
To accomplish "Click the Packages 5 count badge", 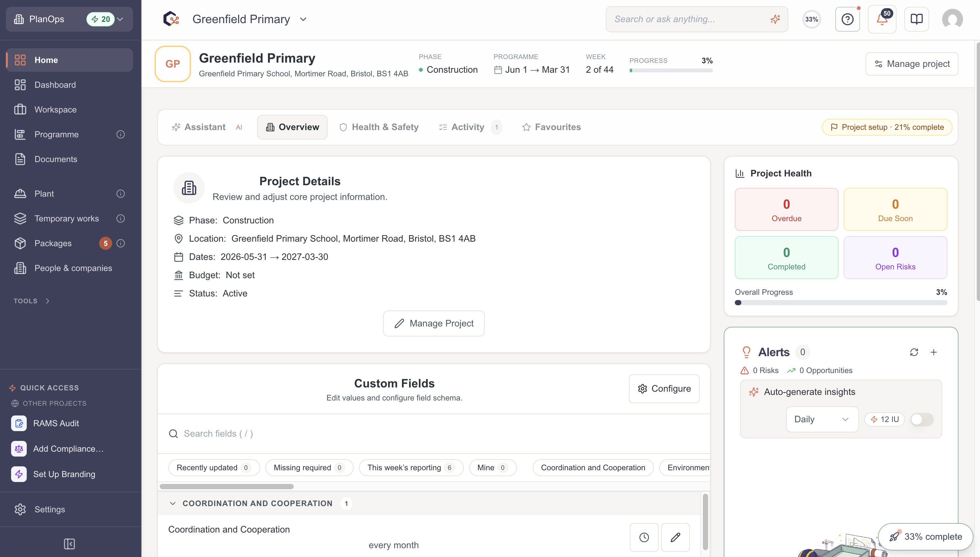I will point(106,243).
